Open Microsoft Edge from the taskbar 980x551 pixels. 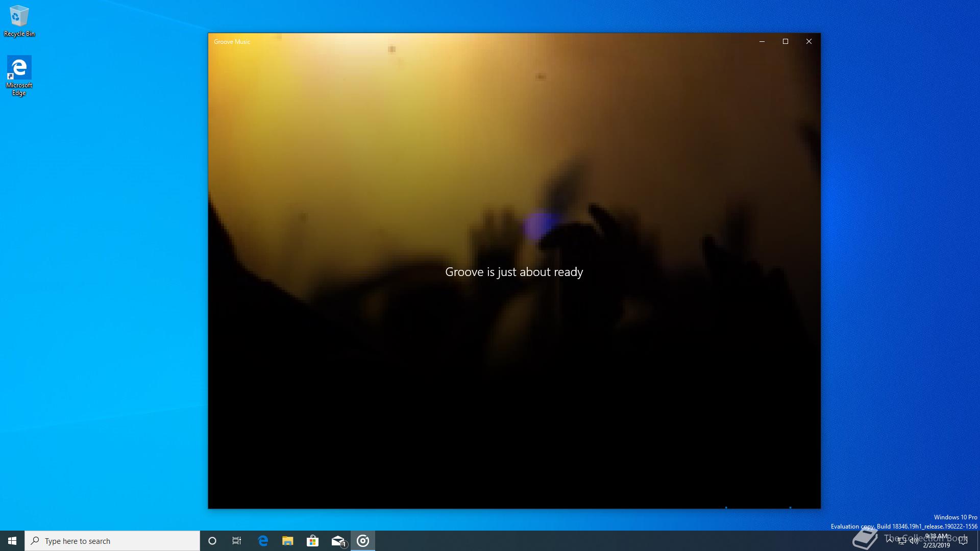263,541
